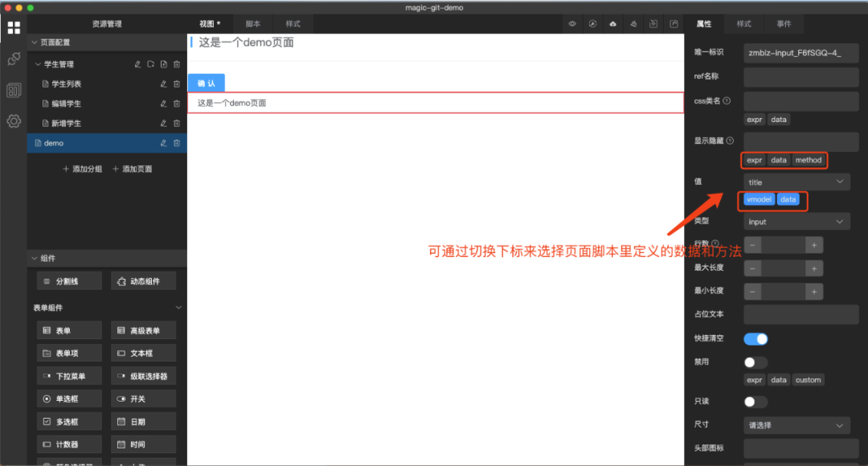Click the share/export icon at toolbar right
The width and height of the screenshot is (868, 466).
point(674,24)
